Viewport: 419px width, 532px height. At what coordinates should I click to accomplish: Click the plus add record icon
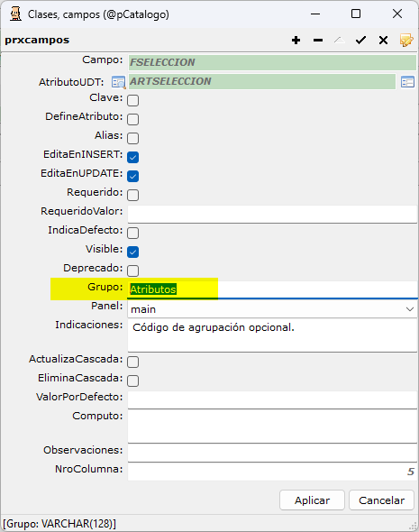[x=296, y=41]
